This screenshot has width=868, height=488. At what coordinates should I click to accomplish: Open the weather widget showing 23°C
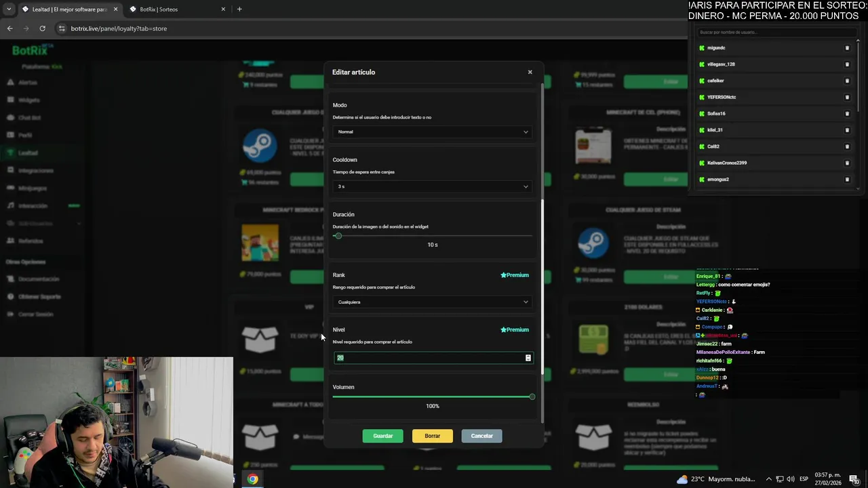[715, 479]
